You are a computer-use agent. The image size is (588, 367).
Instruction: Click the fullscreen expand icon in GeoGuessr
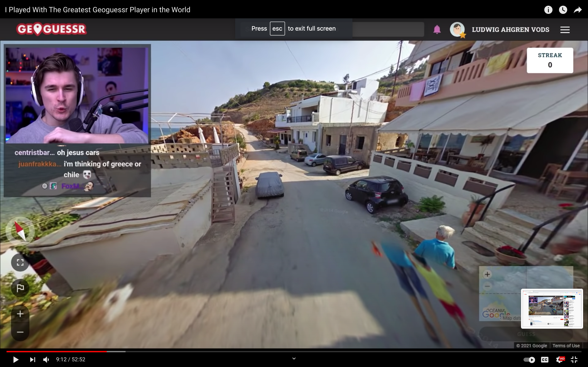19,262
